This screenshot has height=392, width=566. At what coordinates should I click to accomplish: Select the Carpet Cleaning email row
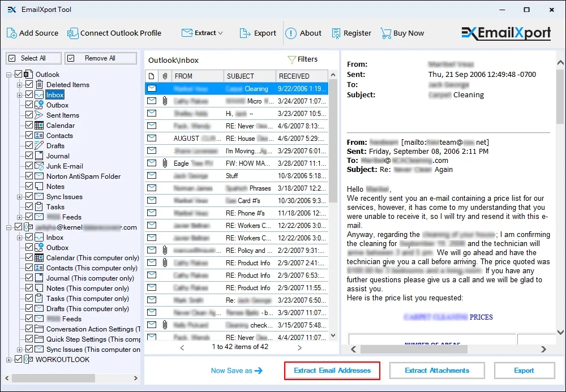[x=238, y=88]
